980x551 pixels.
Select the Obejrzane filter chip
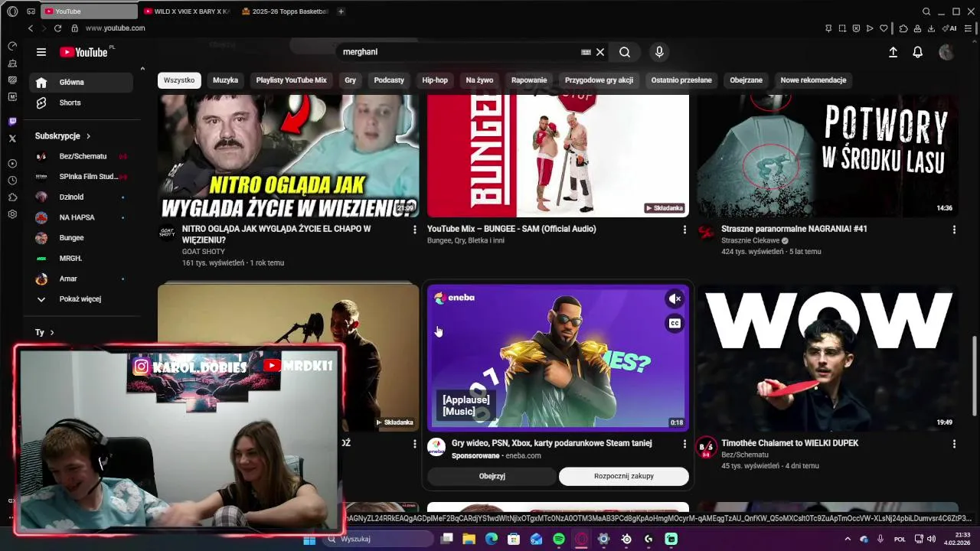coord(746,80)
